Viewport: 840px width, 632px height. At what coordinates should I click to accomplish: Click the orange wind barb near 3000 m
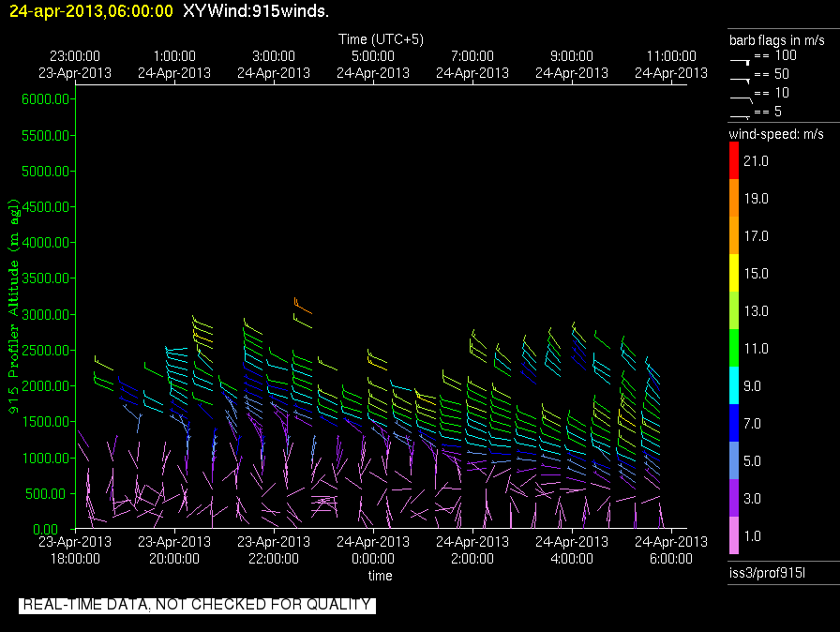pos(303,306)
